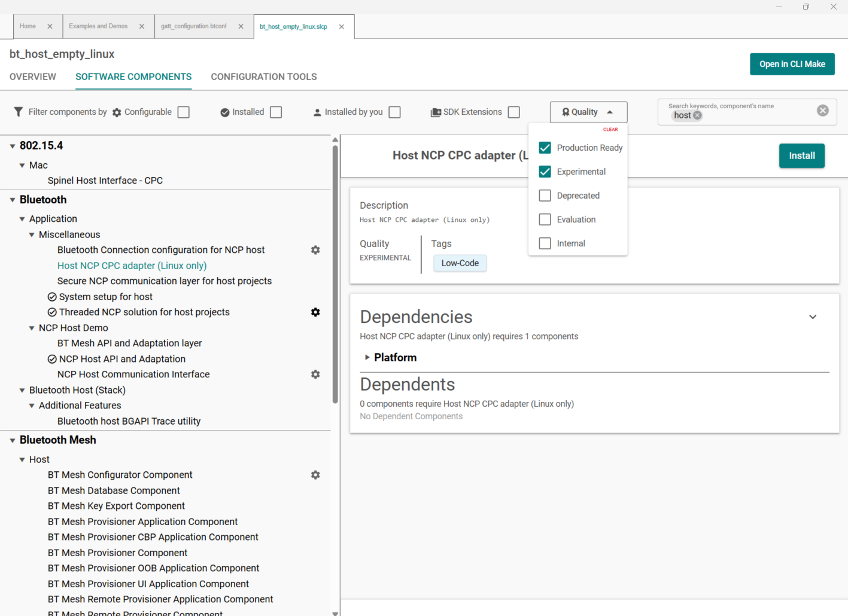Screen dimensions: 848x616
Task: Uncheck the Experimental quality filter
Action: click(x=545, y=172)
